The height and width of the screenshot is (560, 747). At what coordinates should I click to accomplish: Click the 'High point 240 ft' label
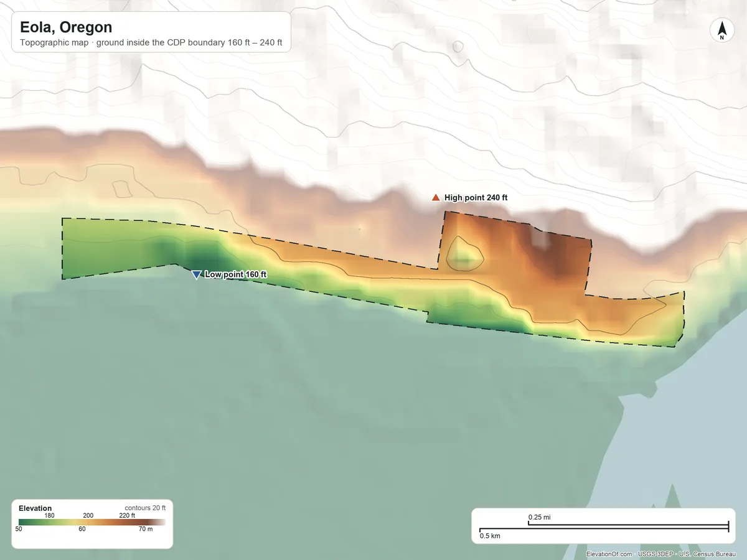[476, 197]
